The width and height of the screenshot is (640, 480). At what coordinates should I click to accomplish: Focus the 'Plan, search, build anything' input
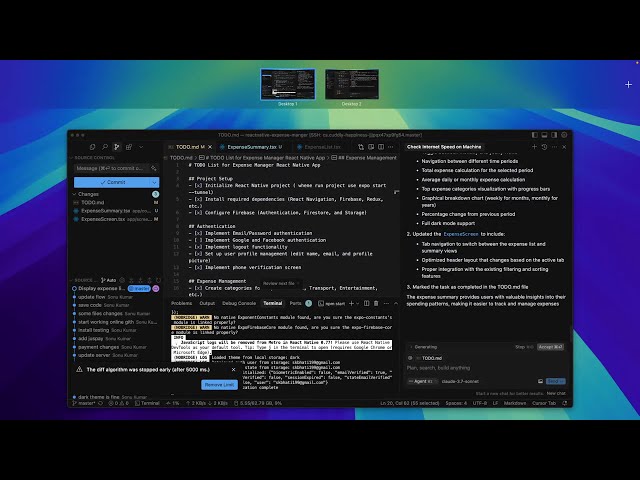click(x=486, y=368)
